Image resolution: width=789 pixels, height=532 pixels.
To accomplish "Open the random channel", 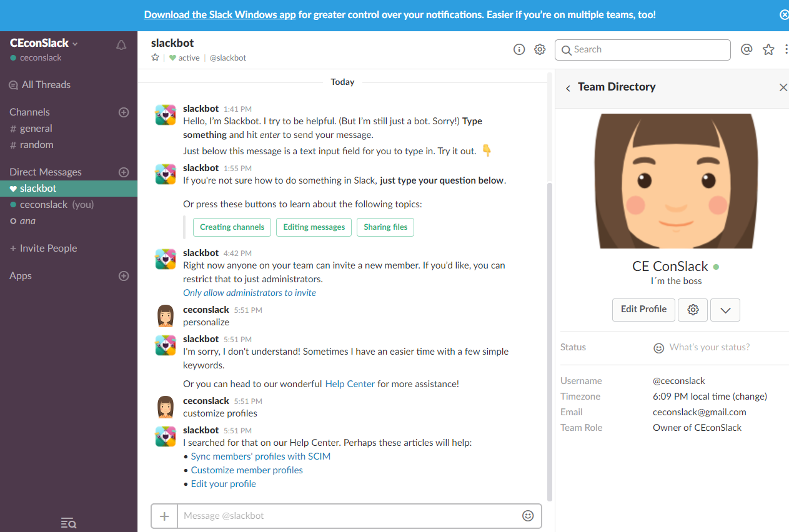I will tap(36, 145).
